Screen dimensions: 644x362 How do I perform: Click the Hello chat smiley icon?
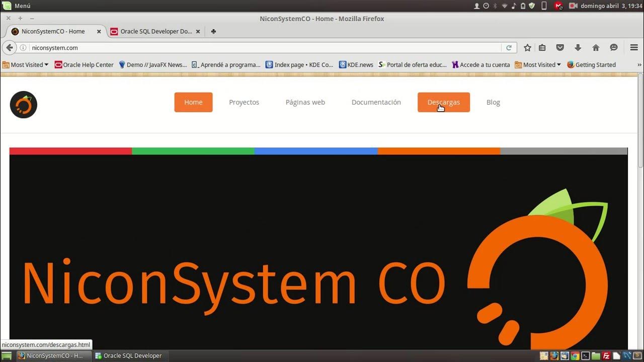pyautogui.click(x=614, y=48)
